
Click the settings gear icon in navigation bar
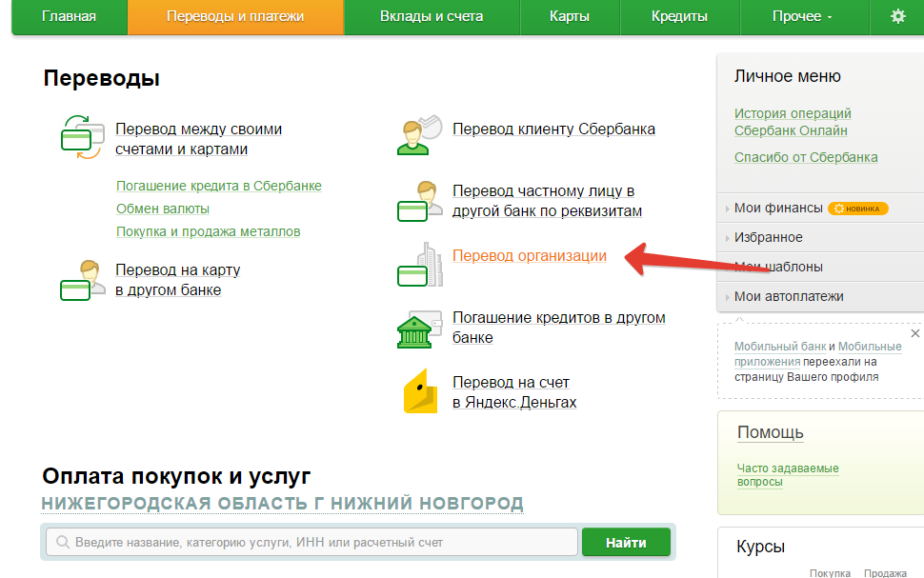coord(897,16)
